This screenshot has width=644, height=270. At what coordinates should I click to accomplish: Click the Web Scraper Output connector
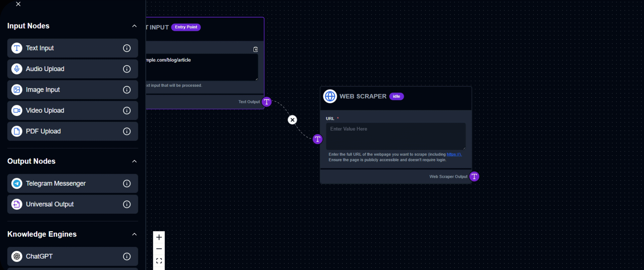coord(474,177)
